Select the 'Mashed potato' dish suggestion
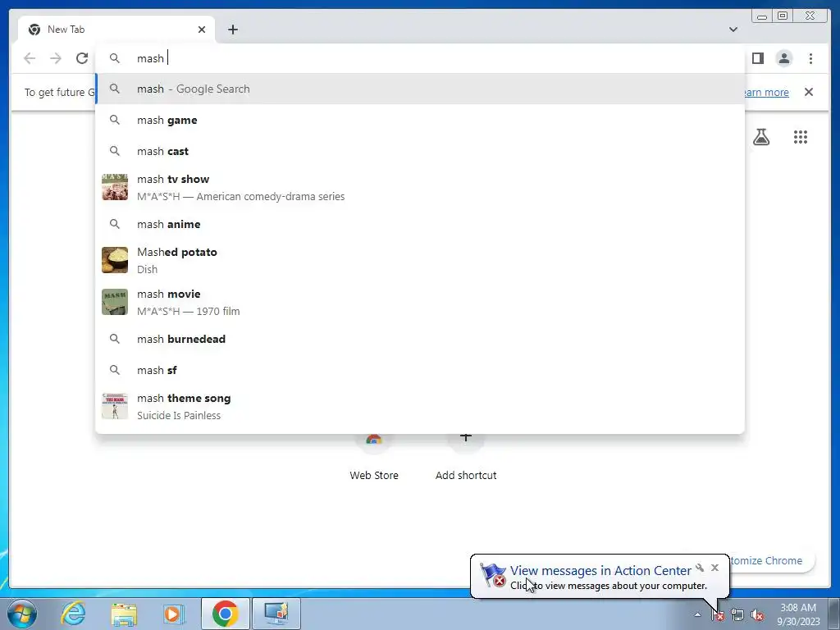840x630 pixels. coord(420,260)
